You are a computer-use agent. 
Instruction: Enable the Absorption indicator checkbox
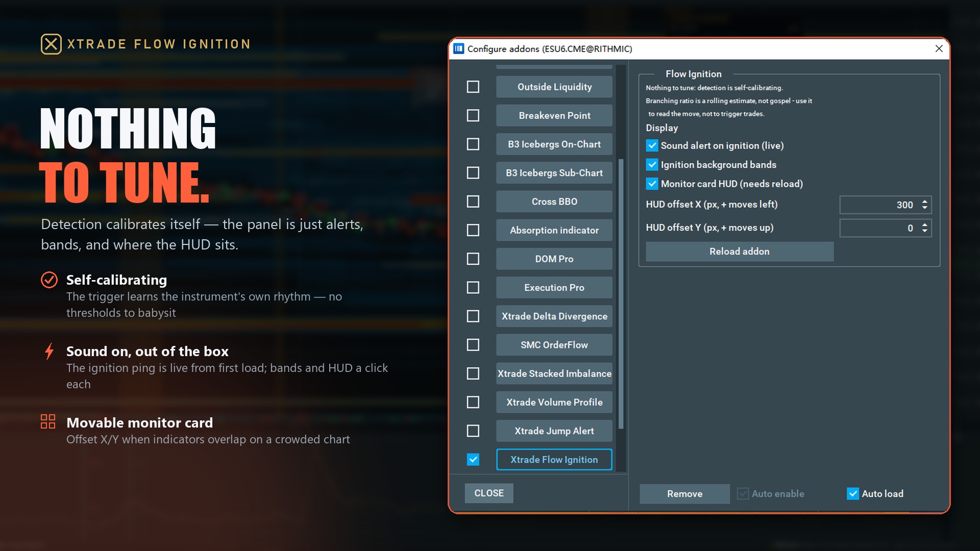473,230
